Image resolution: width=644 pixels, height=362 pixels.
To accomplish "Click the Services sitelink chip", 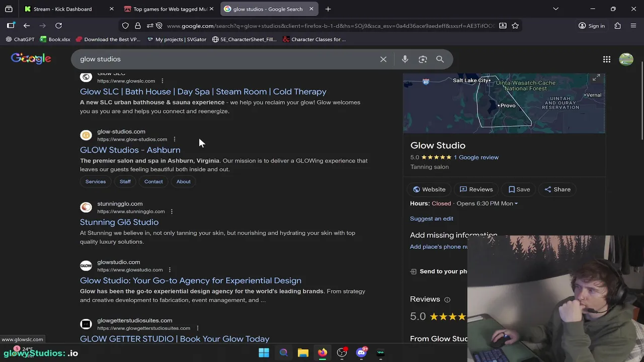I will [96, 182].
